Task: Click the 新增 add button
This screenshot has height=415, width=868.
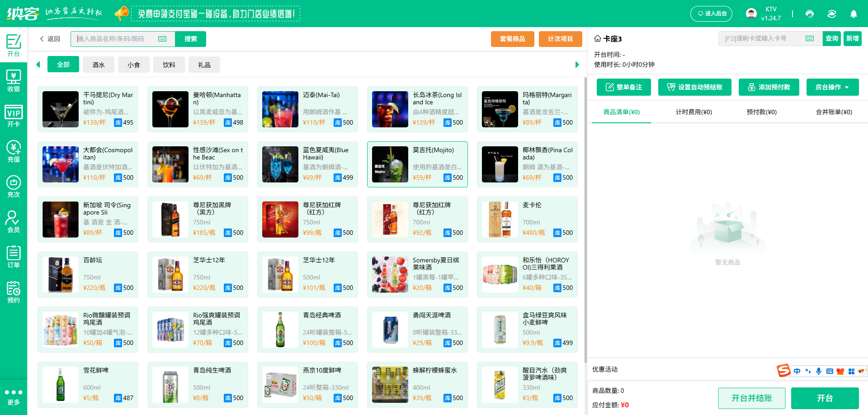Action: [x=853, y=38]
